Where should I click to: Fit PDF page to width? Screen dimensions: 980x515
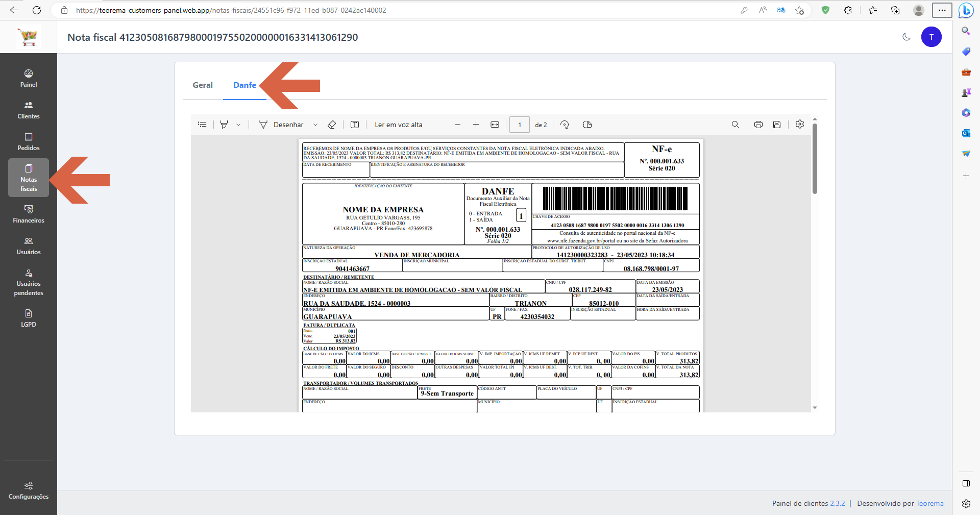click(x=495, y=125)
